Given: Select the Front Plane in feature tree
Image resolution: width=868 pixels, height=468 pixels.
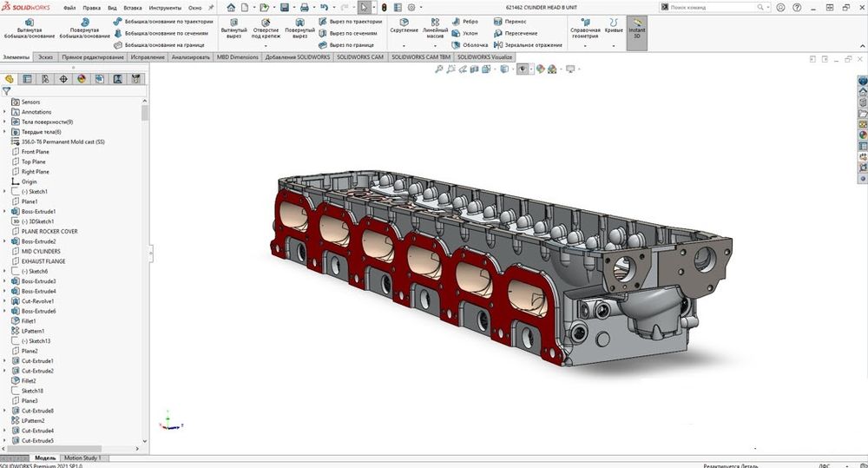Looking at the screenshot, I should pos(34,152).
